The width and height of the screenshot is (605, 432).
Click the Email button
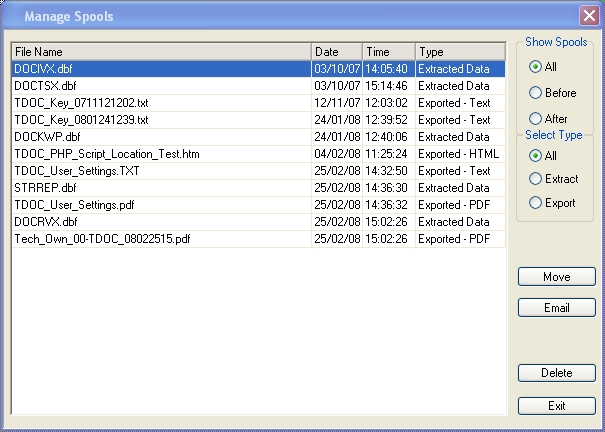click(x=557, y=307)
